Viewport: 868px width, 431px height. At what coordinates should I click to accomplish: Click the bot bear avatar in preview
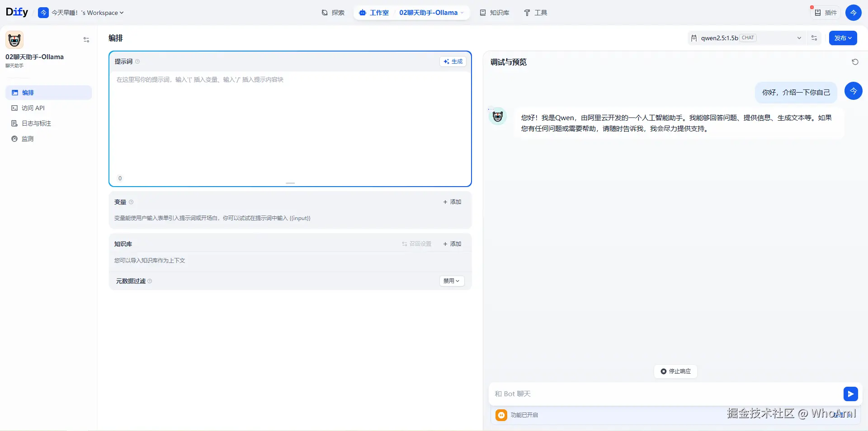pos(498,117)
